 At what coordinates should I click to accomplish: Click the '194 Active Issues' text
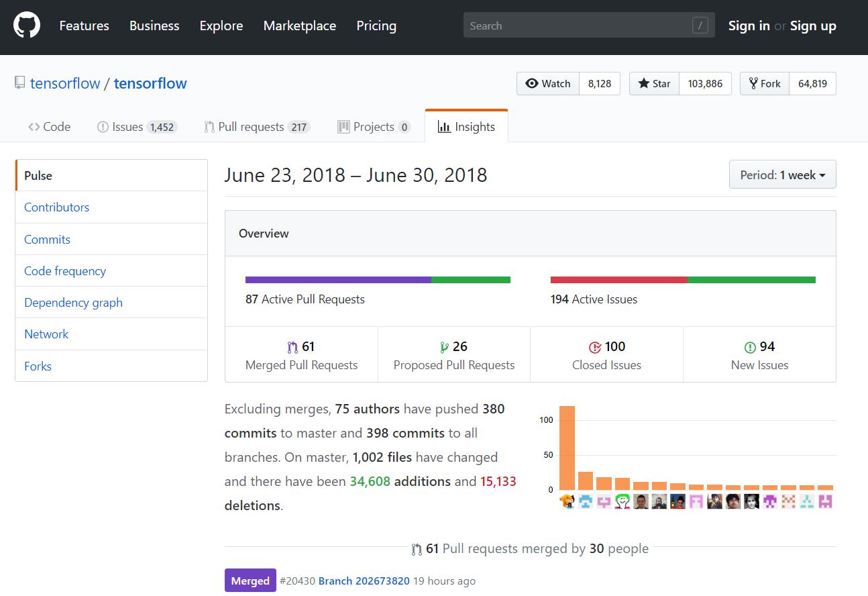click(x=594, y=299)
